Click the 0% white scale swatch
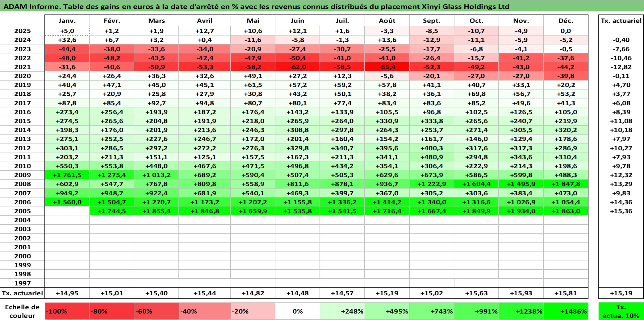The width and height of the screenshot is (644, 320). pyautogui.click(x=298, y=311)
